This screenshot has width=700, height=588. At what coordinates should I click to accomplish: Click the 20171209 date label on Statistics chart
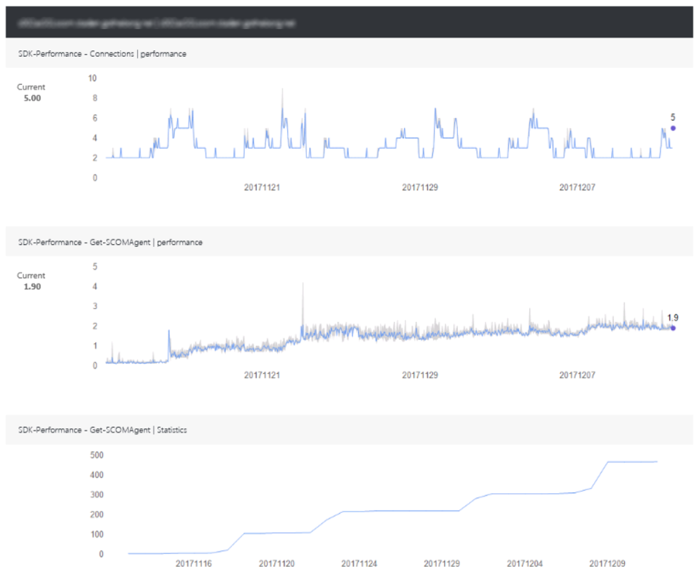[x=607, y=564]
